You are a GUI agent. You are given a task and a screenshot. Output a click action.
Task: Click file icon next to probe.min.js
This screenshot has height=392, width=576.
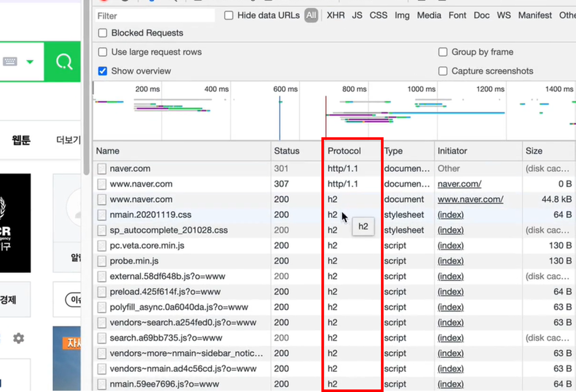(101, 261)
